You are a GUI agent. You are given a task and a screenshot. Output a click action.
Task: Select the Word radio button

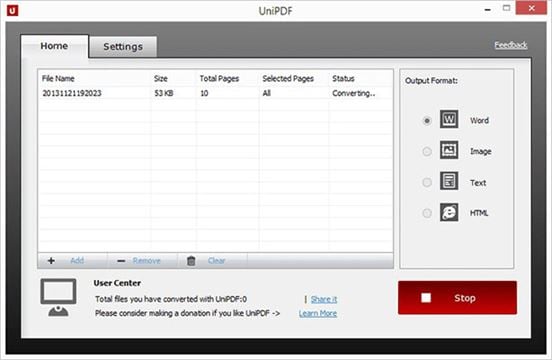pyautogui.click(x=427, y=121)
